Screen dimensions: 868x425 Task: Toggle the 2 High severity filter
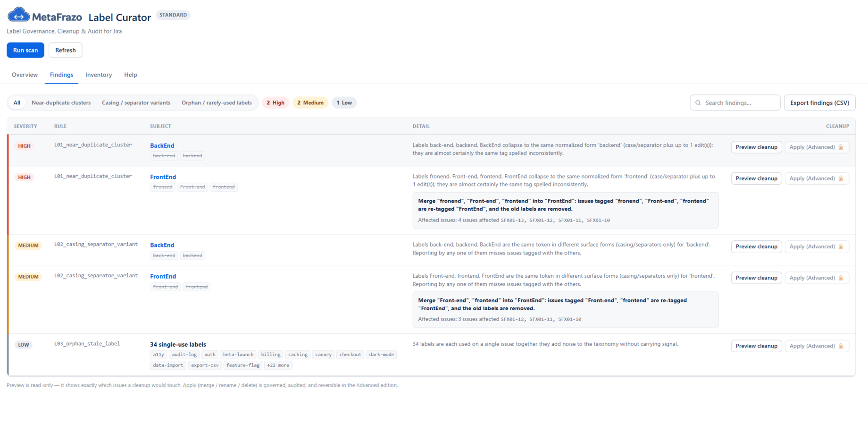pos(275,103)
